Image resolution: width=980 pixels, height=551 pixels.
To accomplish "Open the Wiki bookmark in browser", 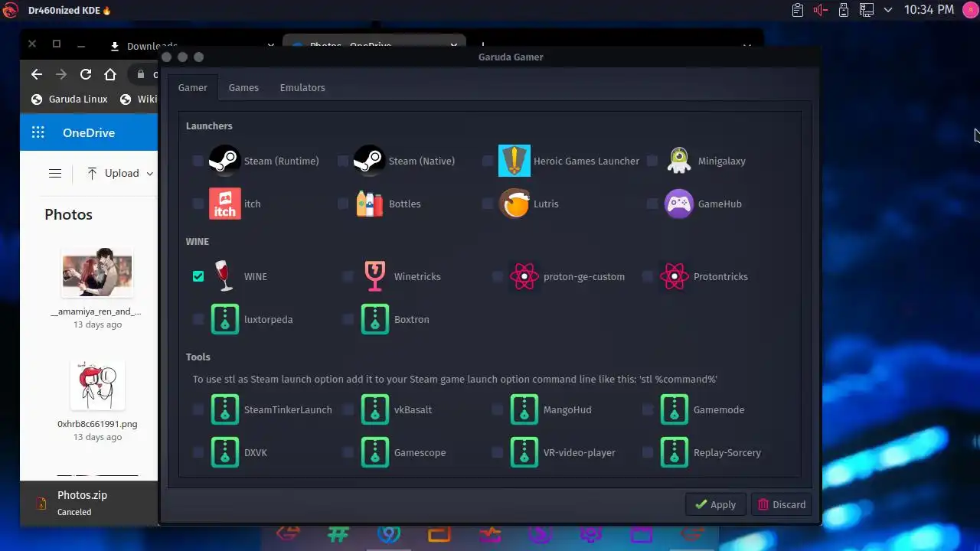I will pyautogui.click(x=139, y=99).
